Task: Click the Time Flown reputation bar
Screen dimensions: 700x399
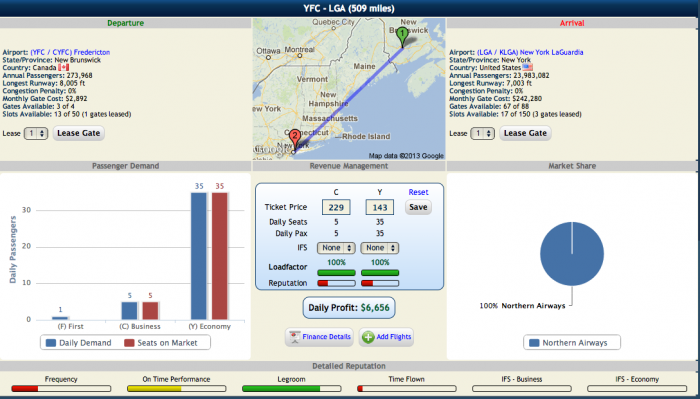Action: click(x=407, y=389)
